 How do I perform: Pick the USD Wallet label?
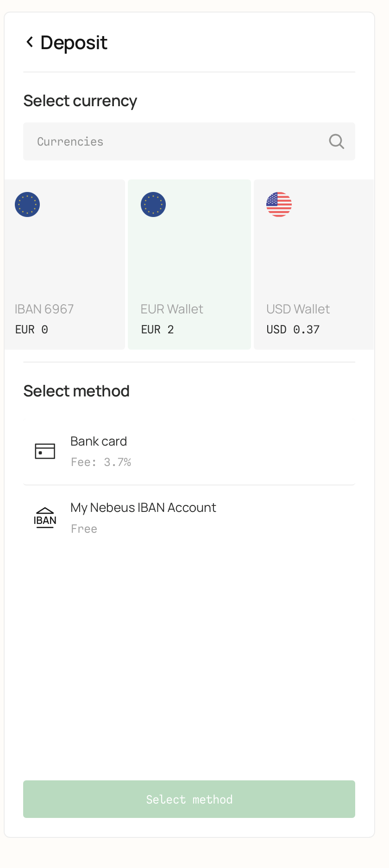[298, 309]
